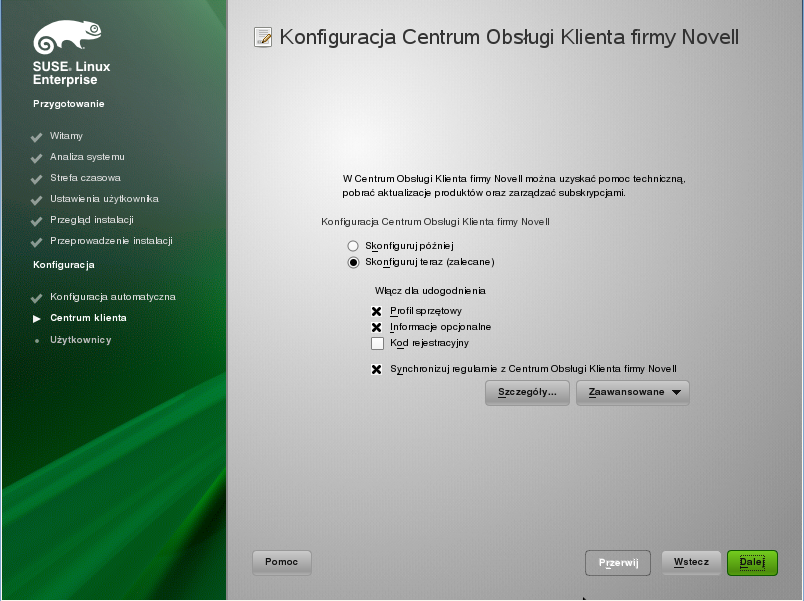
Task: Click the checkmark icon beside Analiza systemu
Action: [36, 158]
